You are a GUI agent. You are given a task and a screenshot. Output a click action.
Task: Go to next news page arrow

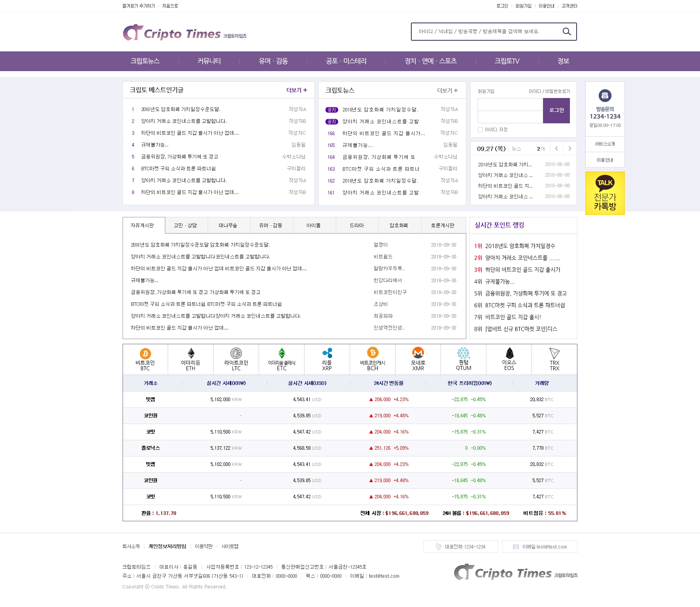coord(569,149)
